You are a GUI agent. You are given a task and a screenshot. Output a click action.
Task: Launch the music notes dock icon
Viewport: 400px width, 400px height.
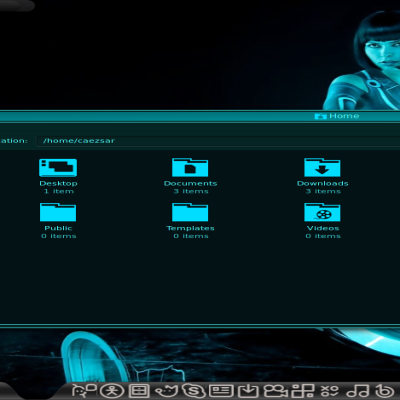click(x=358, y=391)
